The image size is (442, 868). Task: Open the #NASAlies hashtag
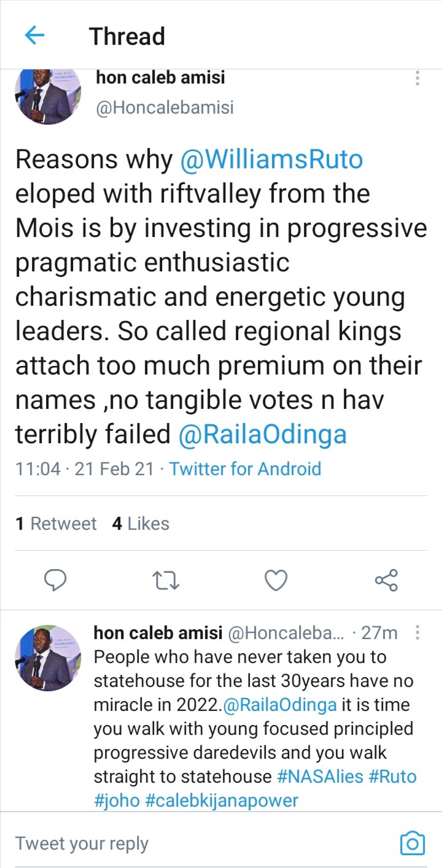319,777
